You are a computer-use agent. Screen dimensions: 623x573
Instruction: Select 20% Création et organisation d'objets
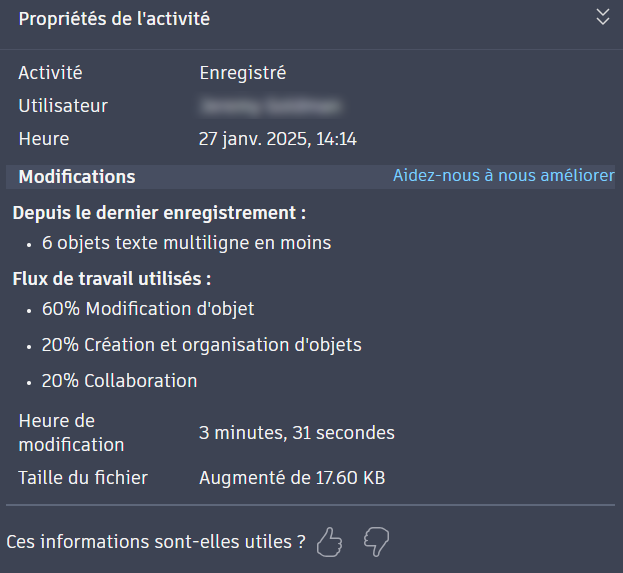click(201, 345)
